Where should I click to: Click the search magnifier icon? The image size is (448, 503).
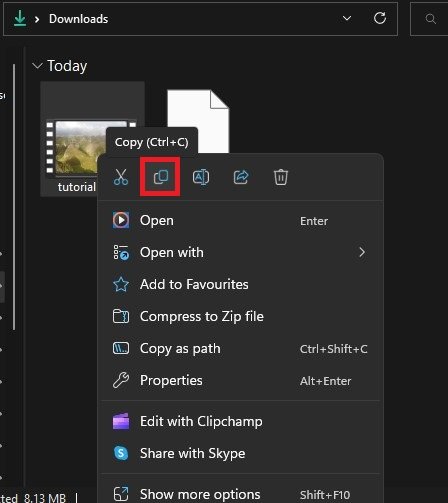coord(431,19)
